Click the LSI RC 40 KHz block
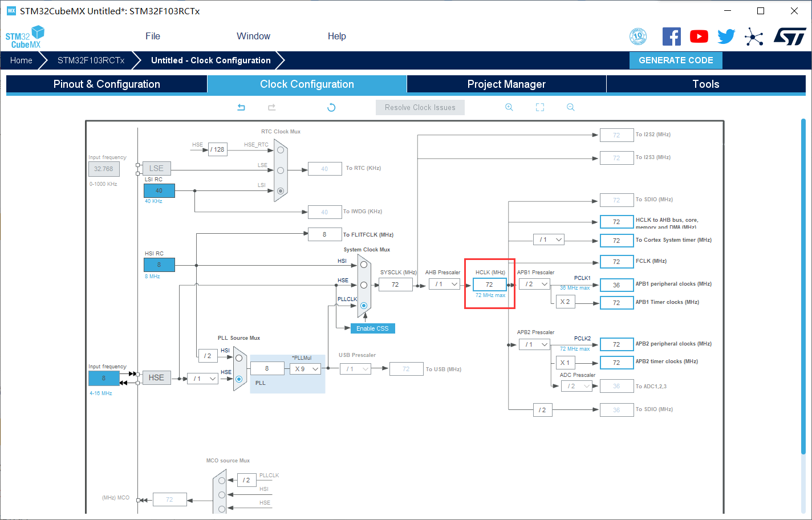This screenshot has height=520, width=812. 159,190
